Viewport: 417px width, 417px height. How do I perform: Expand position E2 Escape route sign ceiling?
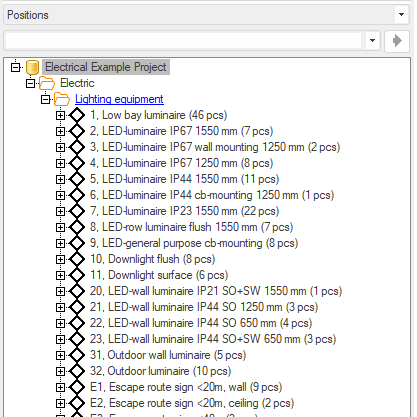click(x=60, y=403)
